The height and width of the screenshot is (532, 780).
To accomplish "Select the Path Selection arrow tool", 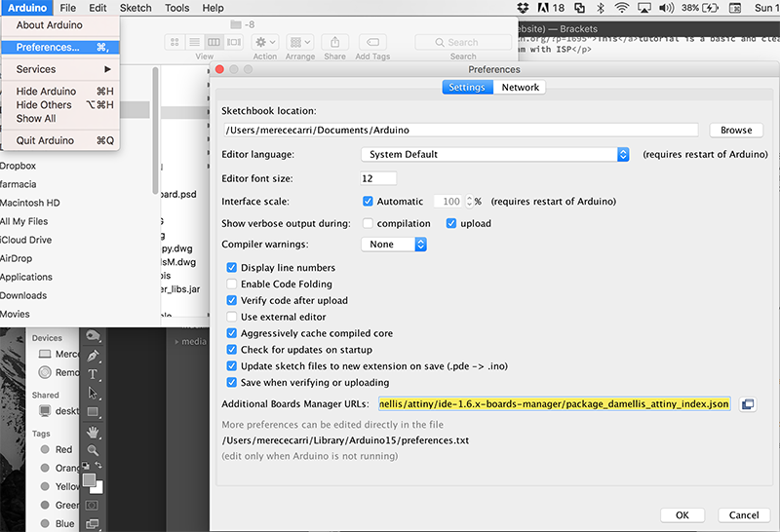I will tap(93, 393).
